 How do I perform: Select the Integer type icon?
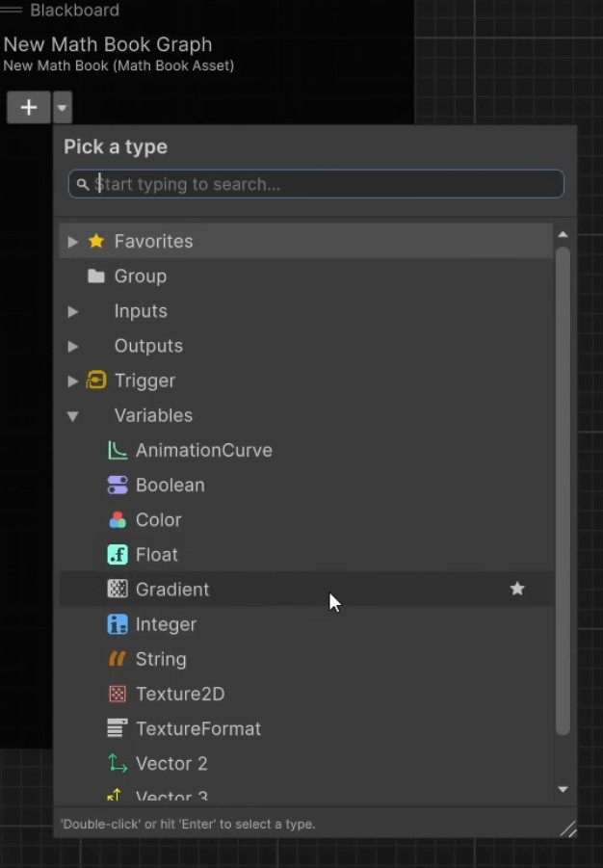(x=116, y=623)
